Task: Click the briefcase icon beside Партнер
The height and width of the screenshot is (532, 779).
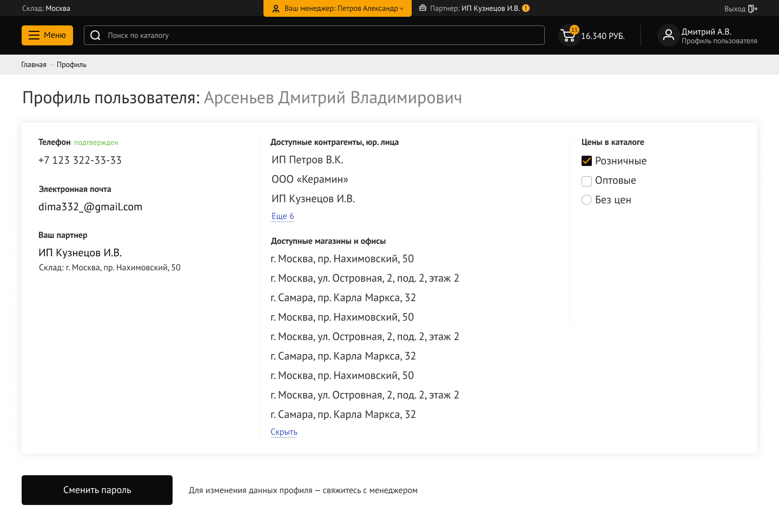Action: coord(423,8)
